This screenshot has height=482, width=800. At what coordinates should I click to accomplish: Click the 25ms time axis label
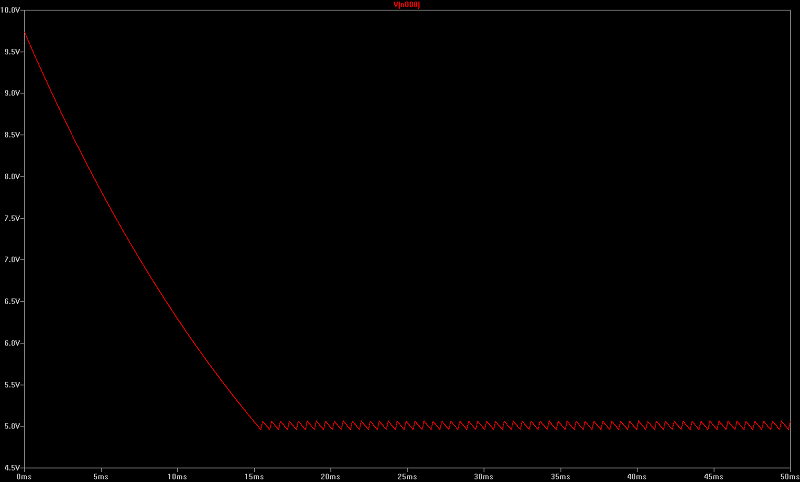[x=406, y=476]
